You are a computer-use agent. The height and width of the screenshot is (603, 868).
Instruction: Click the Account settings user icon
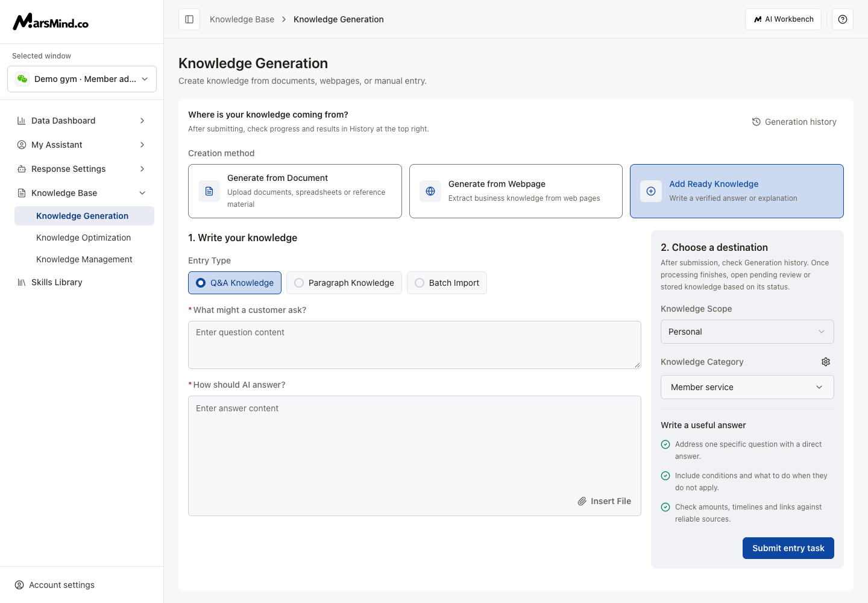19,585
